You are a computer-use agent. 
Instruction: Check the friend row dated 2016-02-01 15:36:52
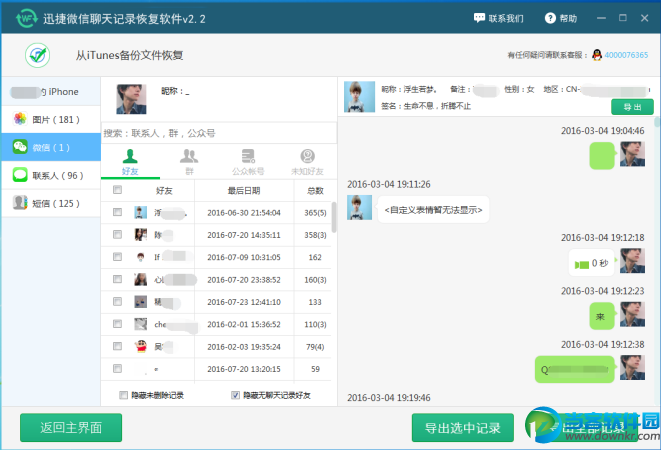tap(117, 324)
